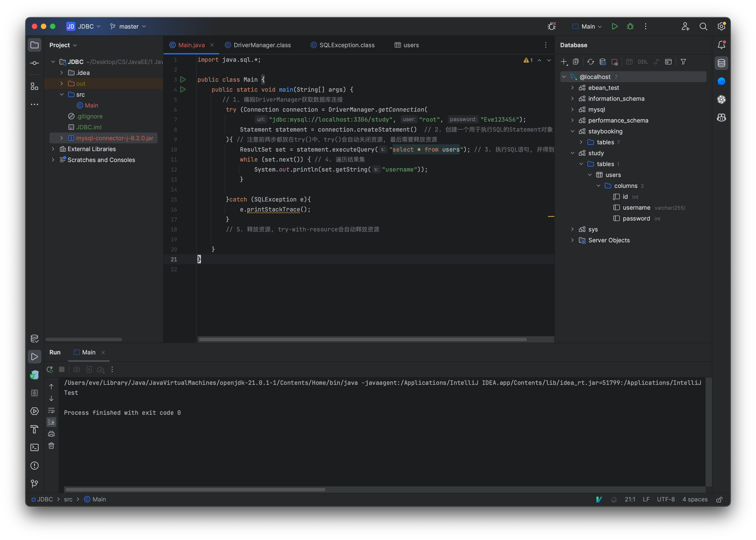The width and height of the screenshot is (756, 540).
Task: Open the Build hammer tool window
Action: pos(34,429)
